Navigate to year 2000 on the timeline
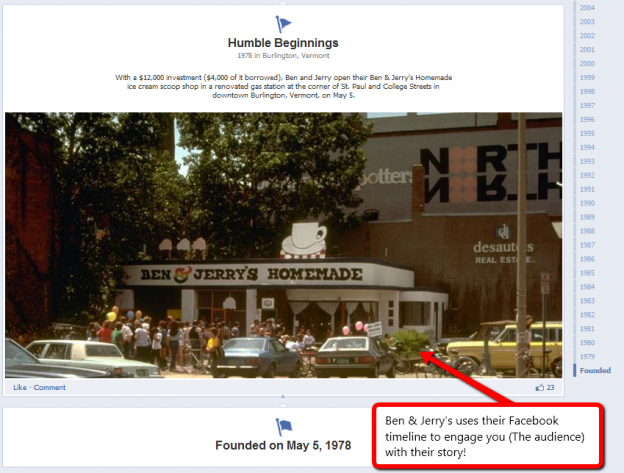624x473 pixels. click(587, 64)
